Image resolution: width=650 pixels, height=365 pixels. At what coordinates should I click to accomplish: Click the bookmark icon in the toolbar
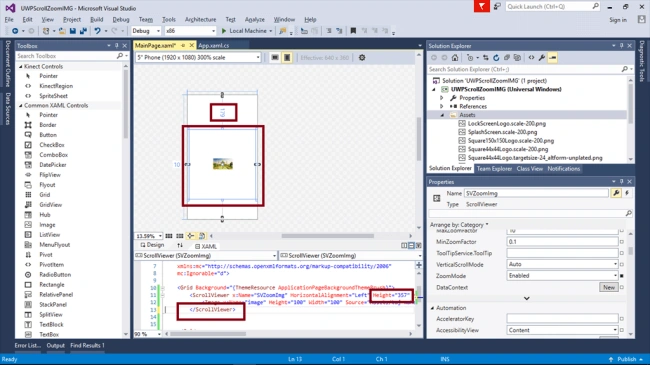point(353,31)
